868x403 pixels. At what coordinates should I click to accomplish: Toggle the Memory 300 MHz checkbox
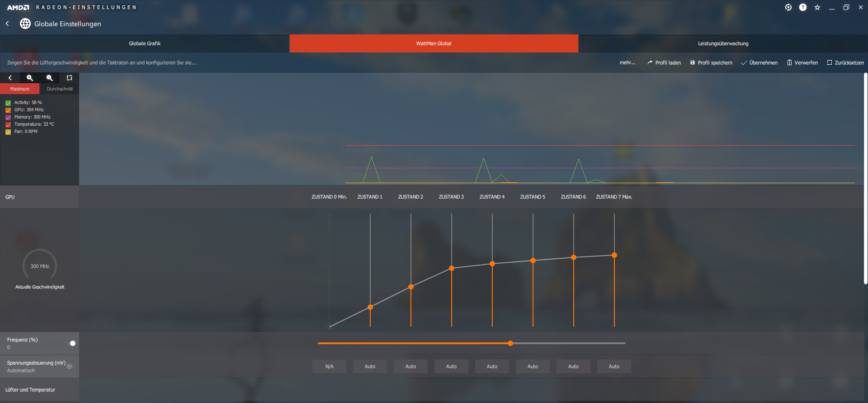pos(8,117)
